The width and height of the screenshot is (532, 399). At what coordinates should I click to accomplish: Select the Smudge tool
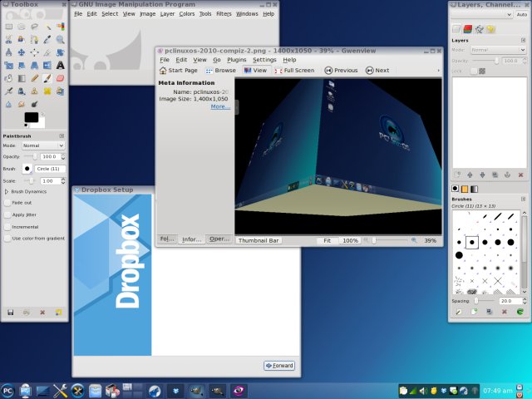point(22,104)
